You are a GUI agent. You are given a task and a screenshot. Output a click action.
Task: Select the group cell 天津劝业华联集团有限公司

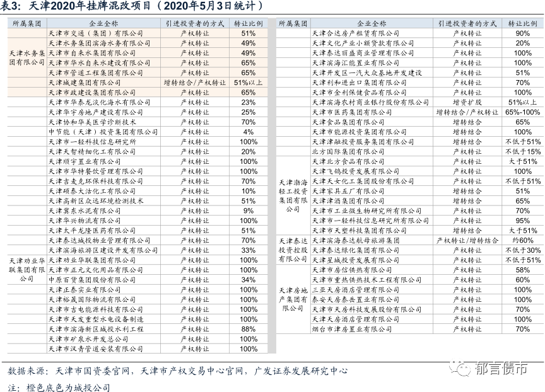coord(26,270)
